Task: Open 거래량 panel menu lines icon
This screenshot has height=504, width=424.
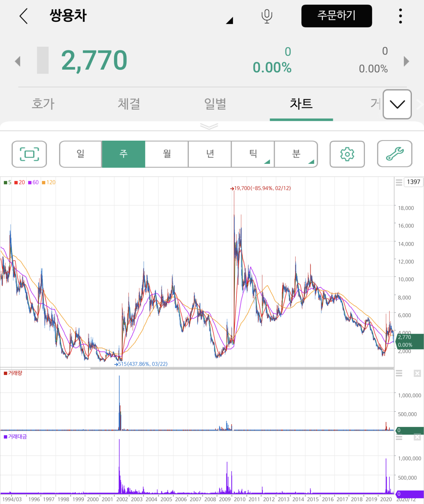Action: (399, 373)
